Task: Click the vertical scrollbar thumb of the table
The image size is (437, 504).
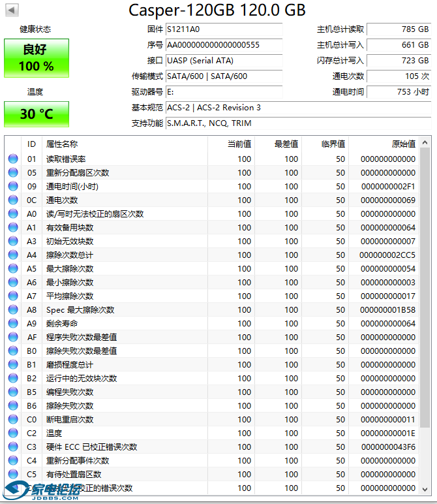Action: coord(425,288)
